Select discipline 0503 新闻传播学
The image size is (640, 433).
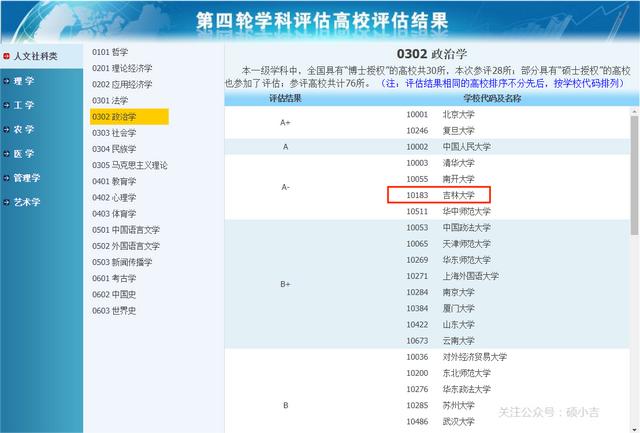[x=122, y=262]
